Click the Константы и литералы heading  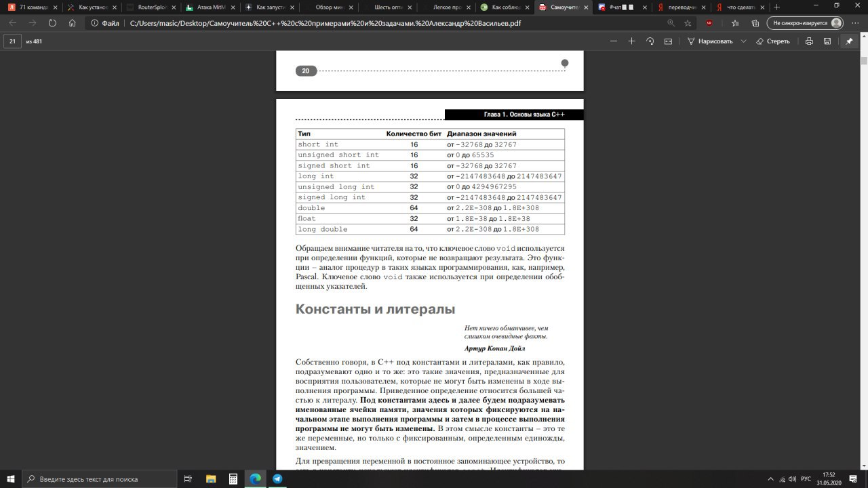pos(375,310)
